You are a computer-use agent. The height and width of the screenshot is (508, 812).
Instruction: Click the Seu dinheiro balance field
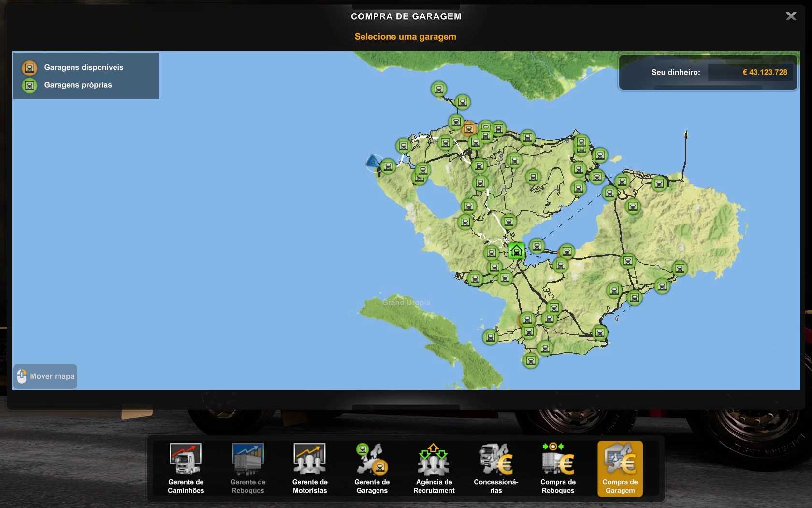(750, 72)
